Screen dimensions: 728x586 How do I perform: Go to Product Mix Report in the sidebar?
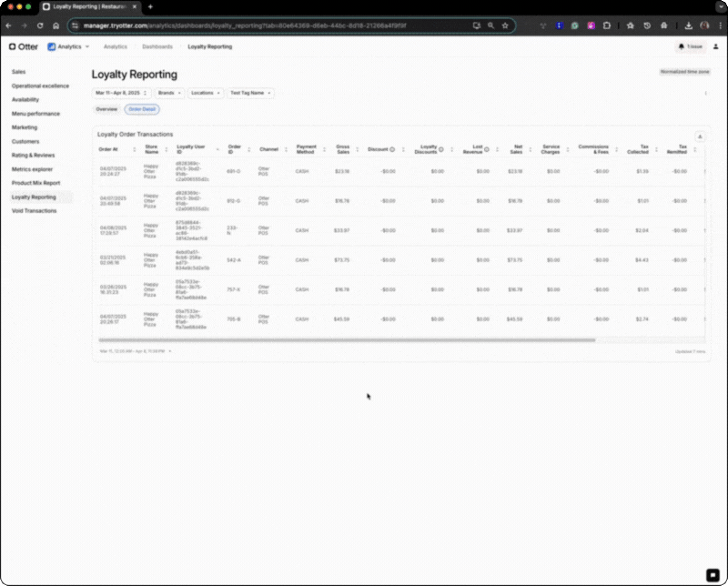pyautogui.click(x=35, y=183)
